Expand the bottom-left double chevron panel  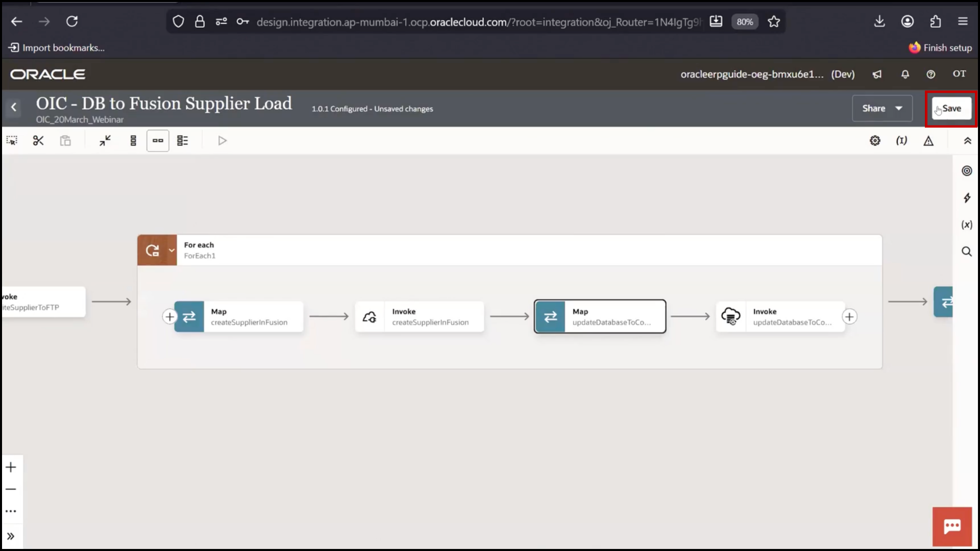click(11, 536)
